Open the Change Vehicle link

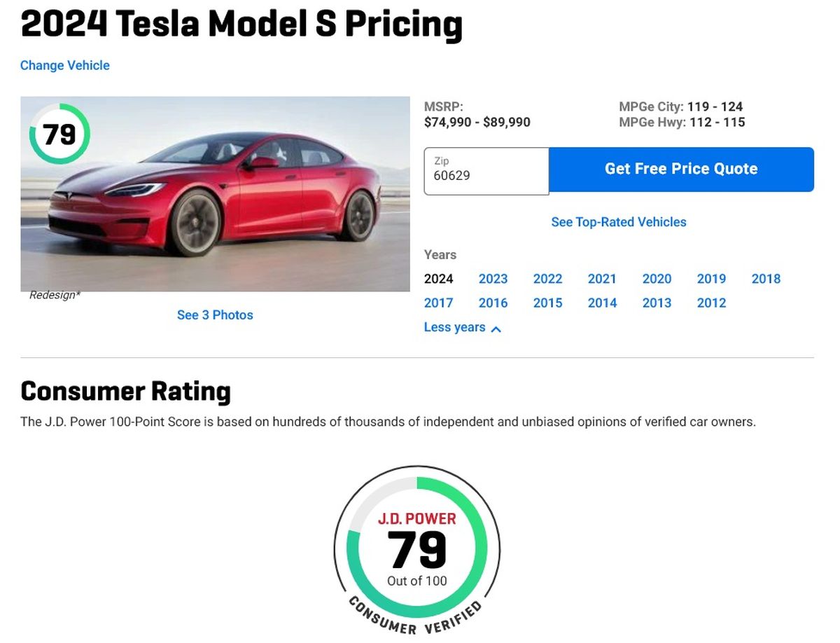pyautogui.click(x=64, y=65)
